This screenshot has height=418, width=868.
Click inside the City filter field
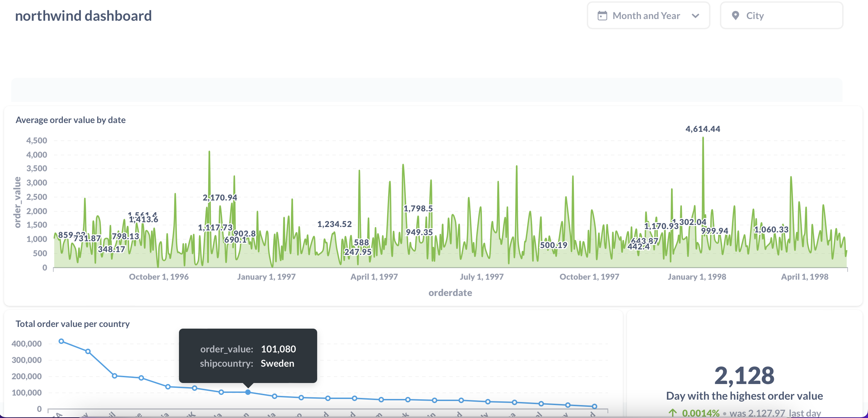coord(781,15)
